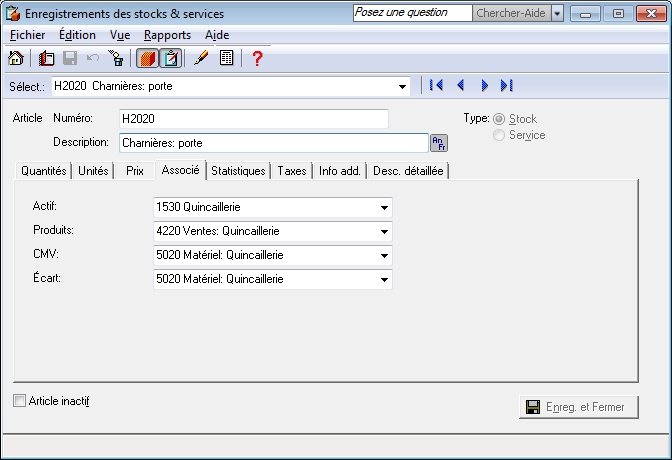
Task: Click the article Numéro input field
Action: coord(253,119)
